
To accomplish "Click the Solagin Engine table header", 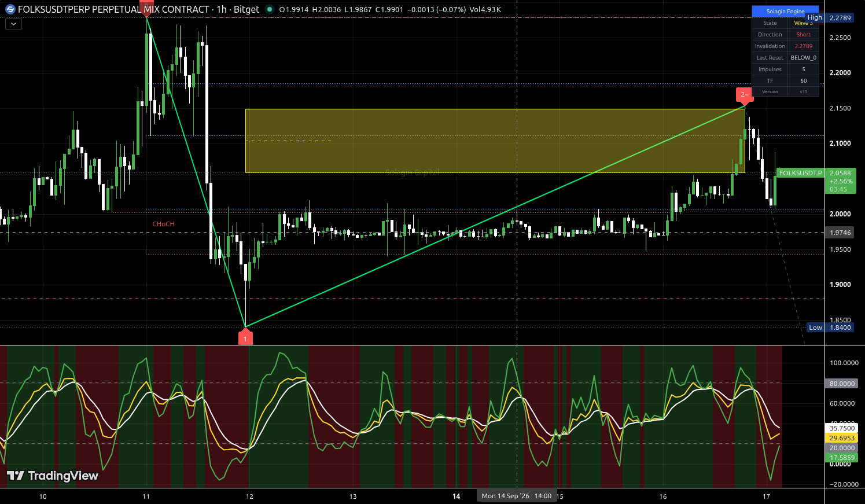I will (x=785, y=12).
